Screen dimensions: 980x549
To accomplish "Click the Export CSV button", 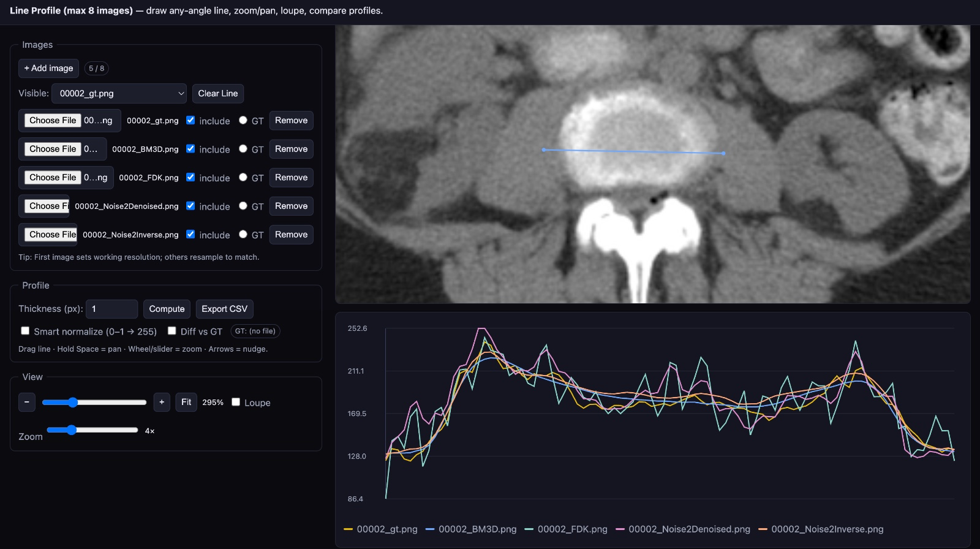I will coord(225,309).
